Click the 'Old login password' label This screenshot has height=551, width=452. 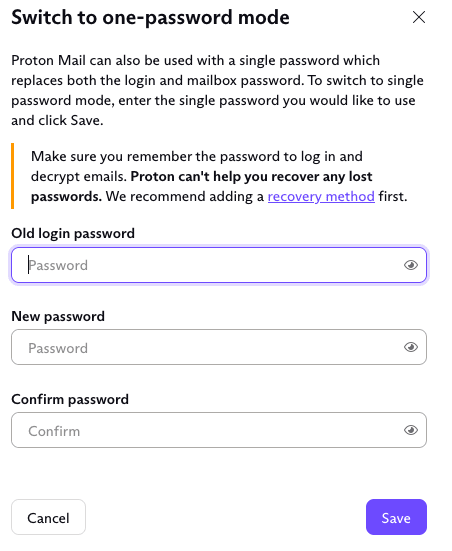(73, 234)
